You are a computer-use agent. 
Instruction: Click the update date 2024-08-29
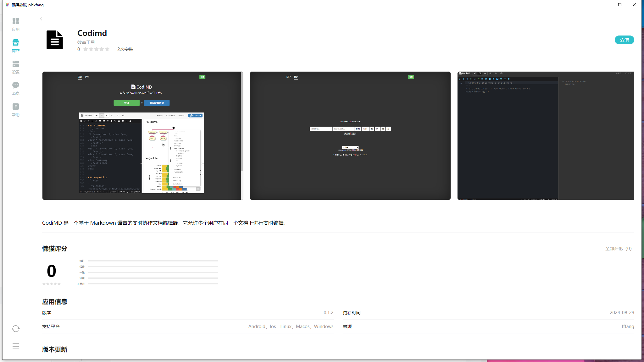[622, 313]
